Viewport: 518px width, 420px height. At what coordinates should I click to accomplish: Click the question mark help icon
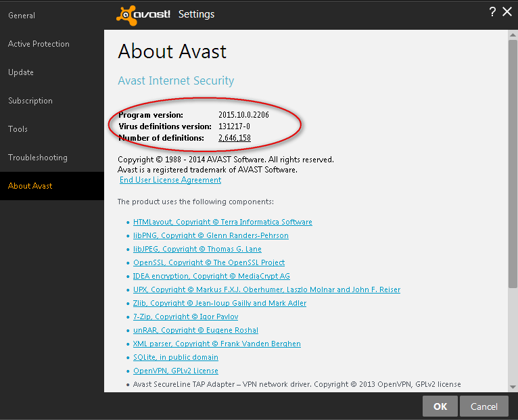pos(492,11)
